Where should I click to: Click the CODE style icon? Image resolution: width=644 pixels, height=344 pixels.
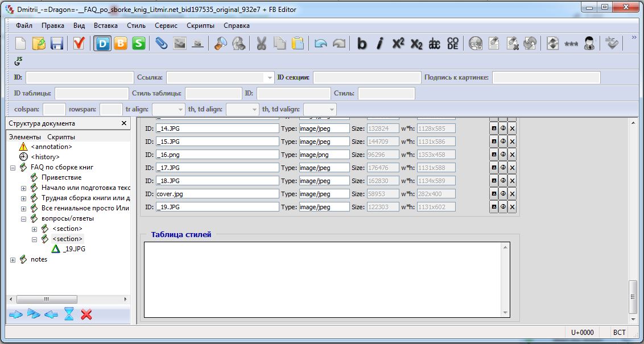click(453, 43)
